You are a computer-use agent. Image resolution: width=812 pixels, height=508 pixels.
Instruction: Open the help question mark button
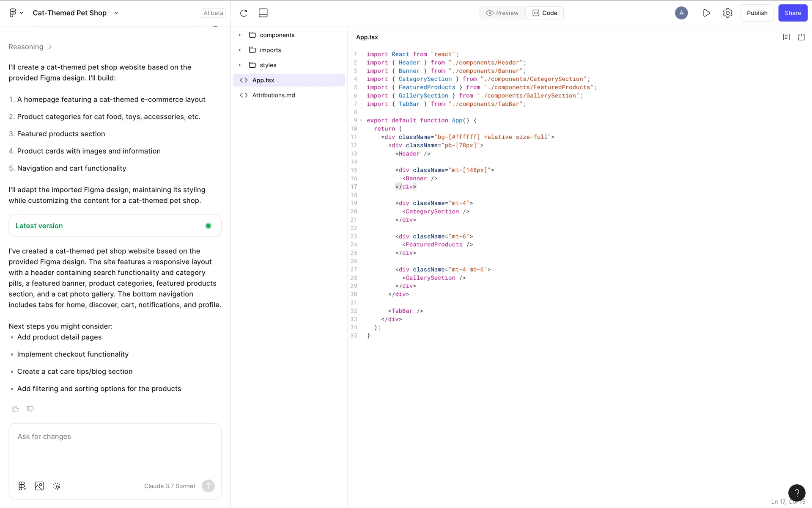coord(796,493)
